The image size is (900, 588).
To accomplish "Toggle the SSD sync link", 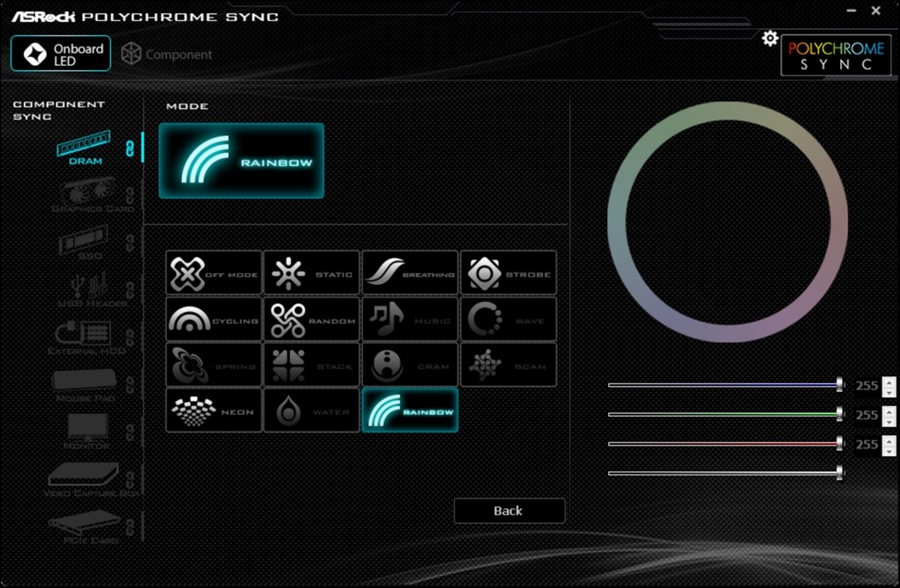I will pyautogui.click(x=130, y=243).
